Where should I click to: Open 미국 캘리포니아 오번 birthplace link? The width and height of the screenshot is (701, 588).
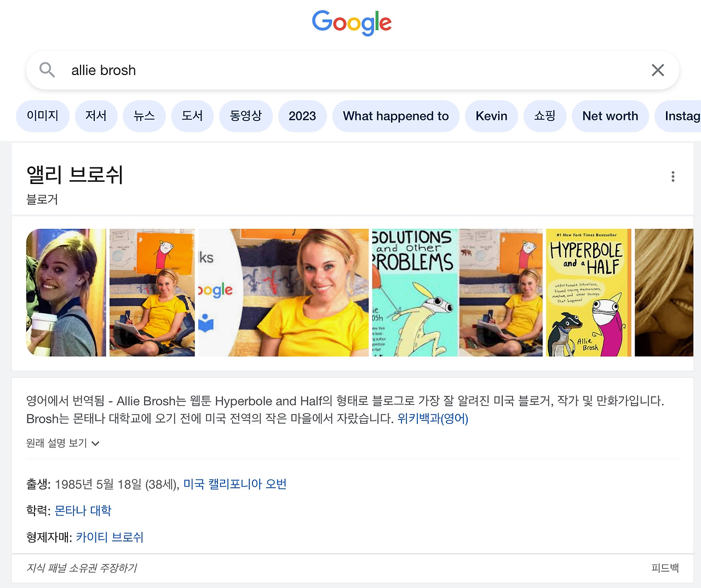pos(235,484)
